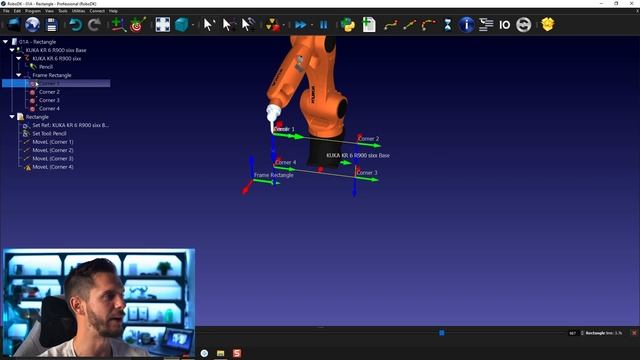Add a Python program icon

coord(348,25)
